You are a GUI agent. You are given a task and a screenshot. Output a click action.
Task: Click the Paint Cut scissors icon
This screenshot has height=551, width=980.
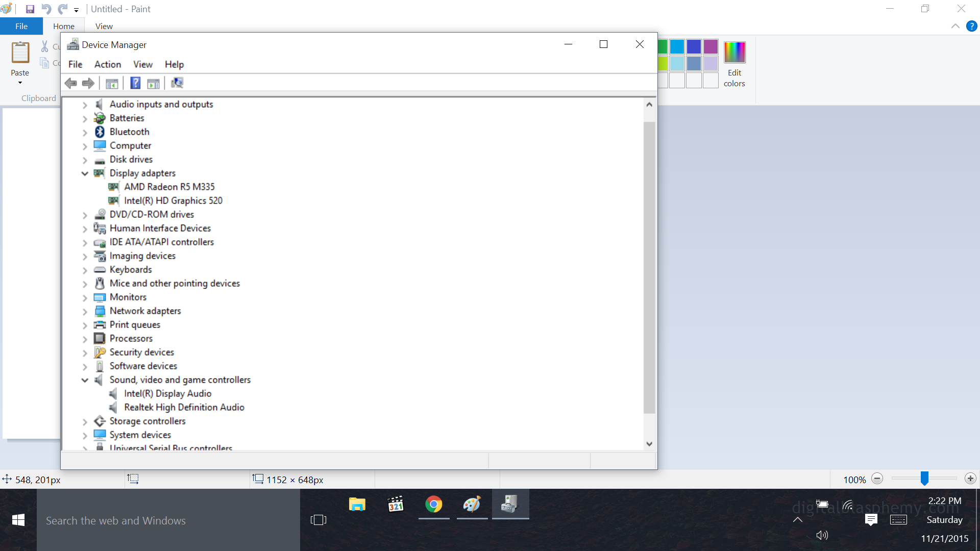coord(45,46)
